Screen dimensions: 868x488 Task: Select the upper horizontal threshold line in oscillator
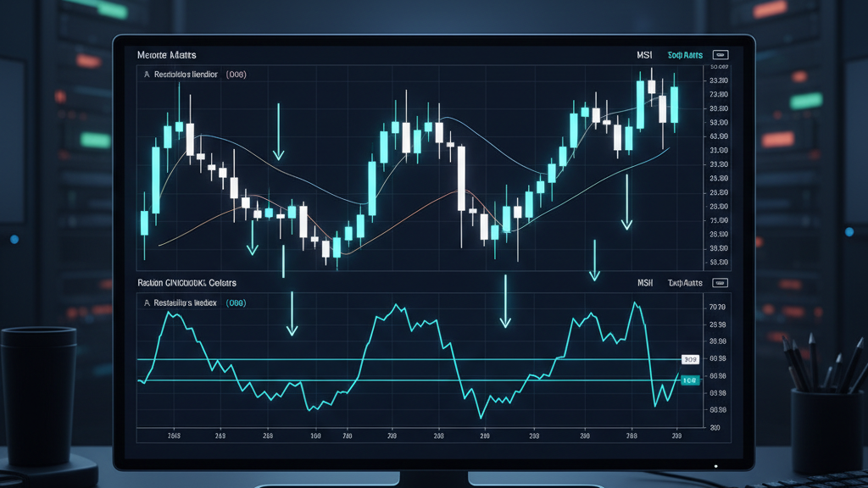pos(407,360)
